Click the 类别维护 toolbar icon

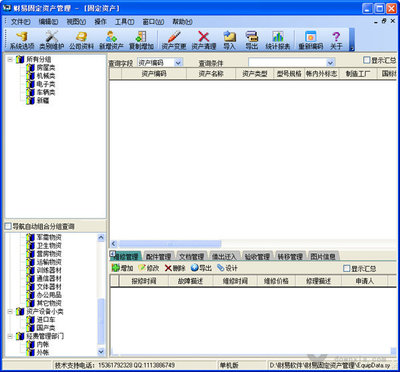click(x=51, y=40)
